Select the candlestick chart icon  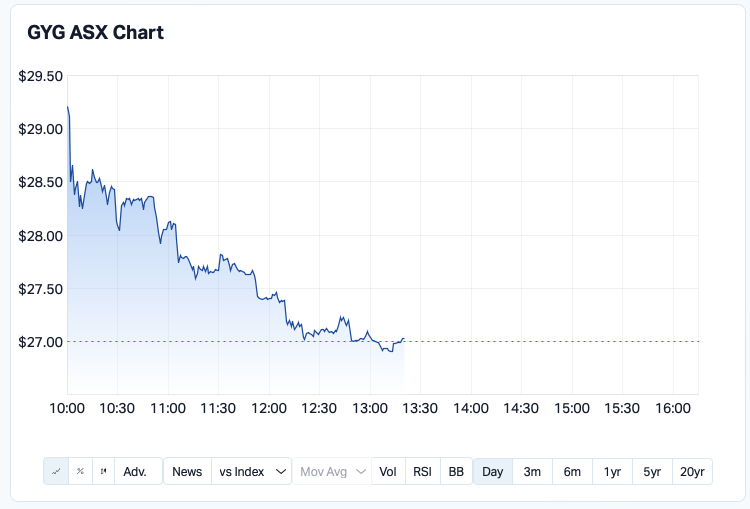coord(103,471)
